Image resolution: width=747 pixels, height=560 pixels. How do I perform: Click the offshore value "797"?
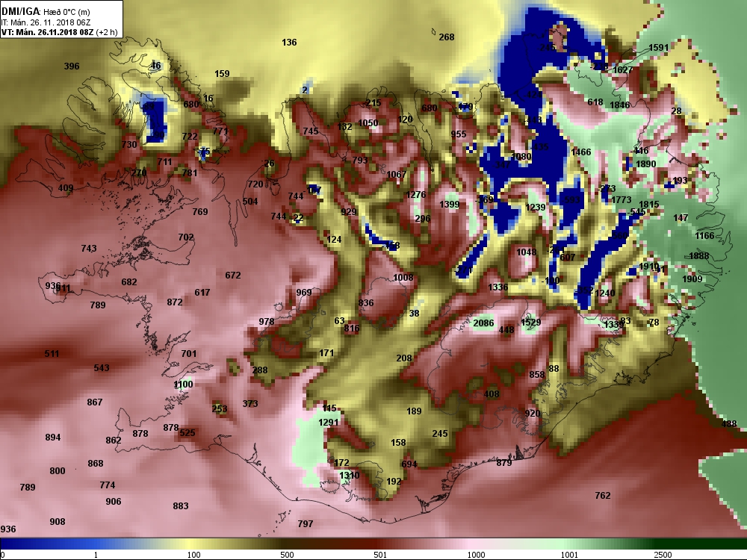306,524
